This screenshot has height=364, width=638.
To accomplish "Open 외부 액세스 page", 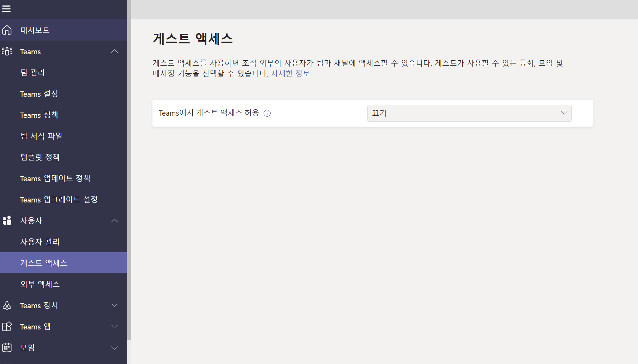I will (x=64, y=284).
